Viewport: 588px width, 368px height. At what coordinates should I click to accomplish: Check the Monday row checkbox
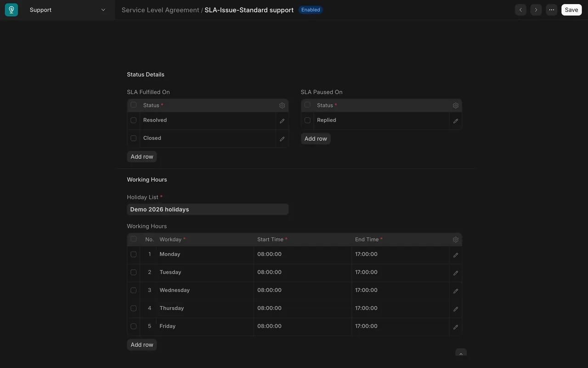134,254
